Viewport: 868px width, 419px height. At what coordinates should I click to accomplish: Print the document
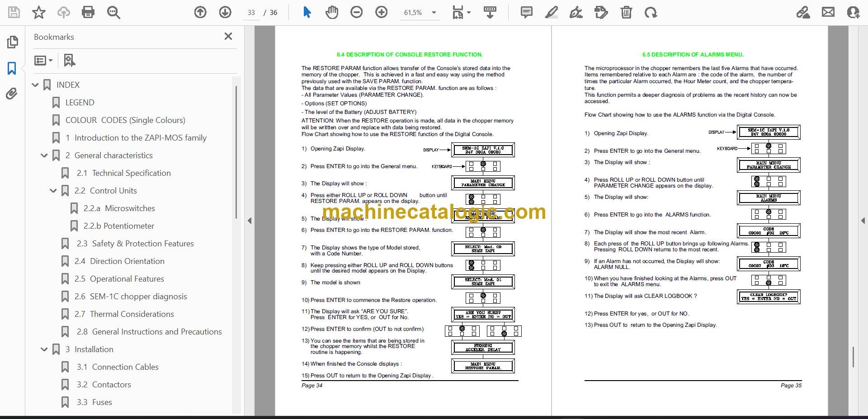point(88,12)
